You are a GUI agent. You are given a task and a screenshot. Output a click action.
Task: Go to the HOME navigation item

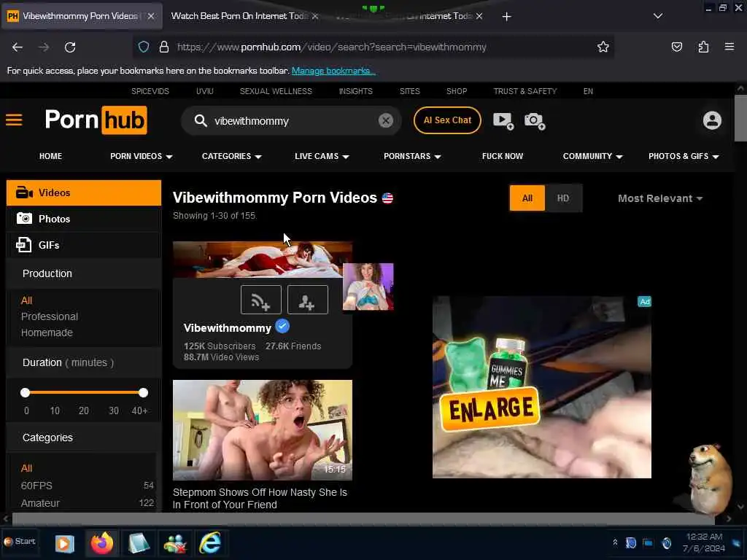click(x=50, y=156)
